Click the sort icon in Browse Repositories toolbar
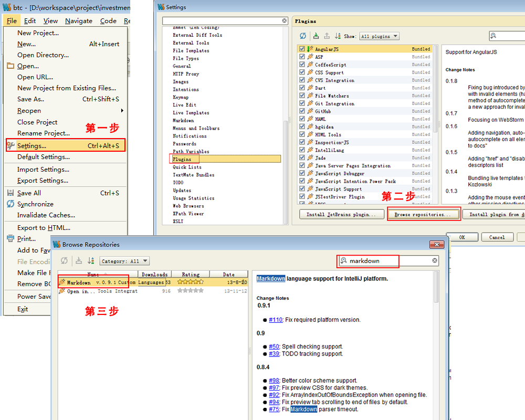This screenshot has width=525, height=420. tap(91, 260)
